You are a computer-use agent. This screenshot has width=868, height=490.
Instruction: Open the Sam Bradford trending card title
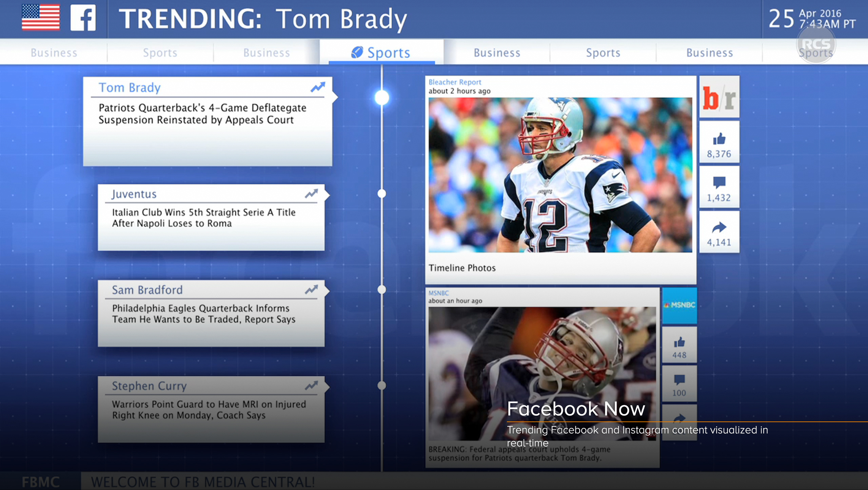click(147, 290)
